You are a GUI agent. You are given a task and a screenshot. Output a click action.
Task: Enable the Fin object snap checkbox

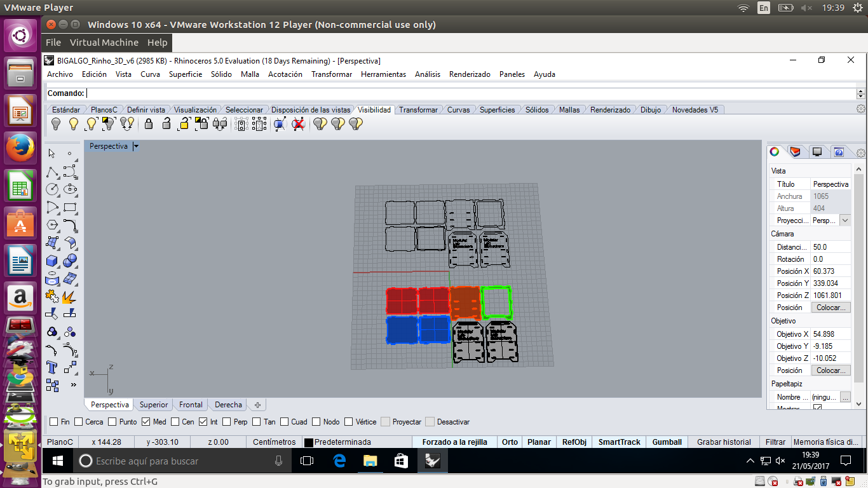point(54,422)
